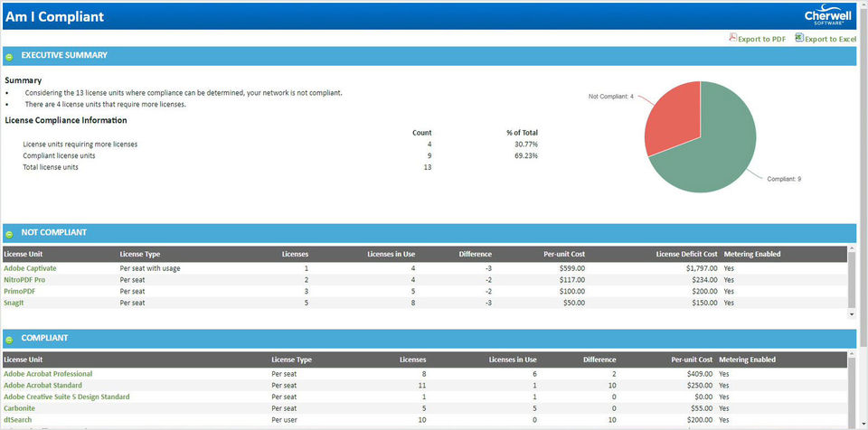Click the $234.00 deficit cost cell
Screen dimensions: 868x430
704,280
